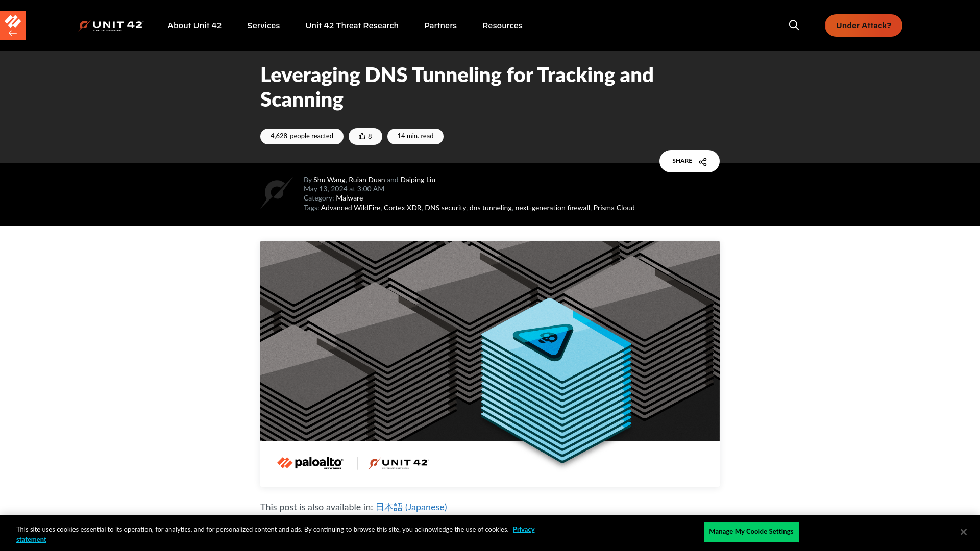Click the Under Attack? button

[x=864, y=25]
